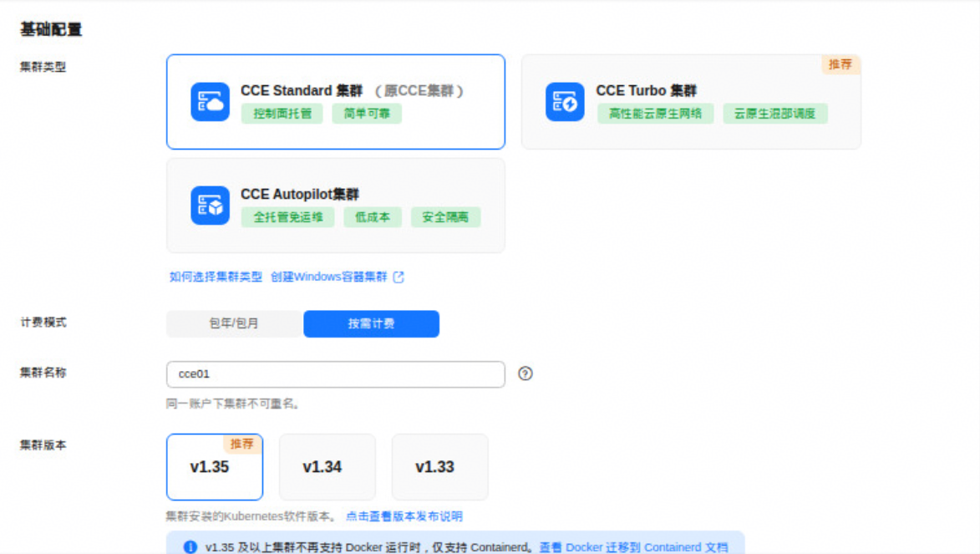Image resolution: width=980 pixels, height=554 pixels.
Task: Click the 安全隔离 tag
Action: tap(445, 217)
